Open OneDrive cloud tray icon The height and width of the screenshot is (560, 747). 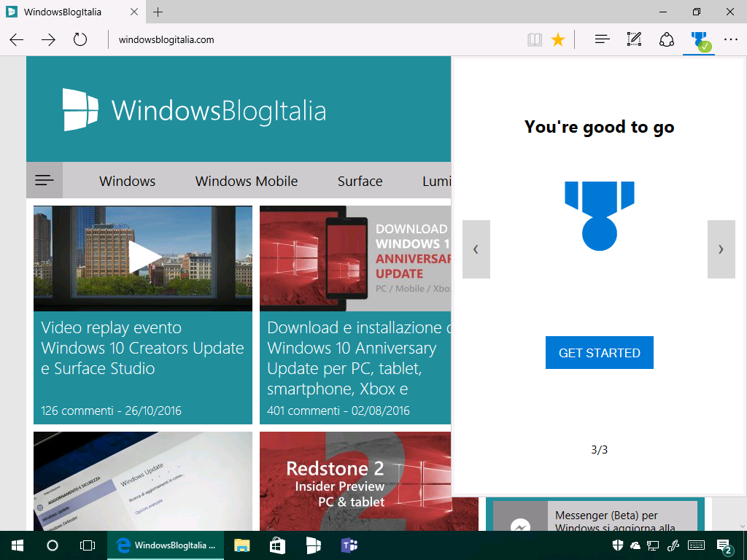point(635,545)
